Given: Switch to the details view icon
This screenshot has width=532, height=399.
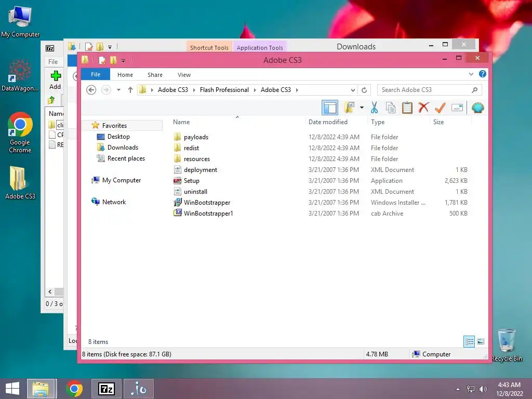Looking at the screenshot, I should pos(469,342).
